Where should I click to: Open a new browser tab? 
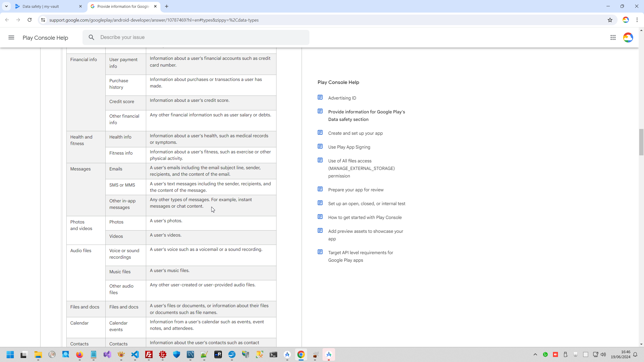(167, 6)
